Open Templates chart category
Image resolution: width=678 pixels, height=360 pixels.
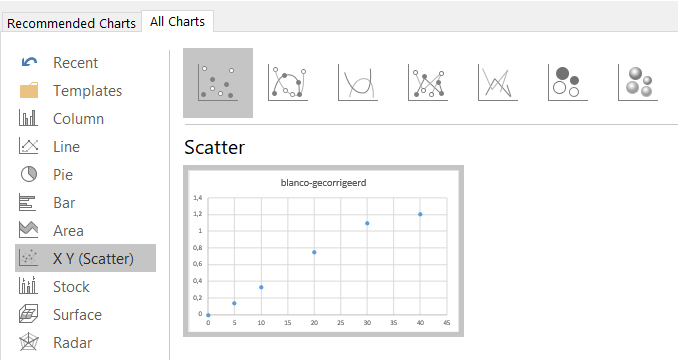pos(86,91)
